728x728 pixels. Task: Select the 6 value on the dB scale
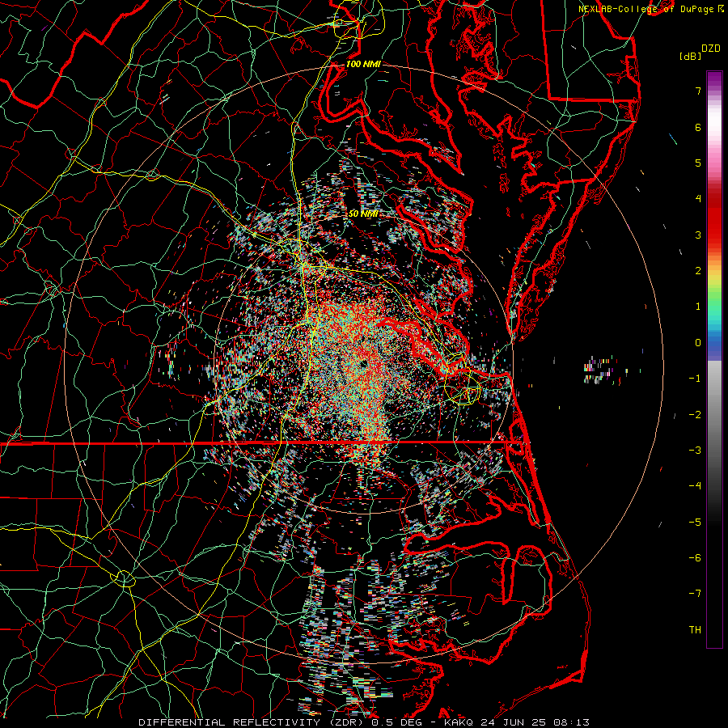click(x=698, y=127)
